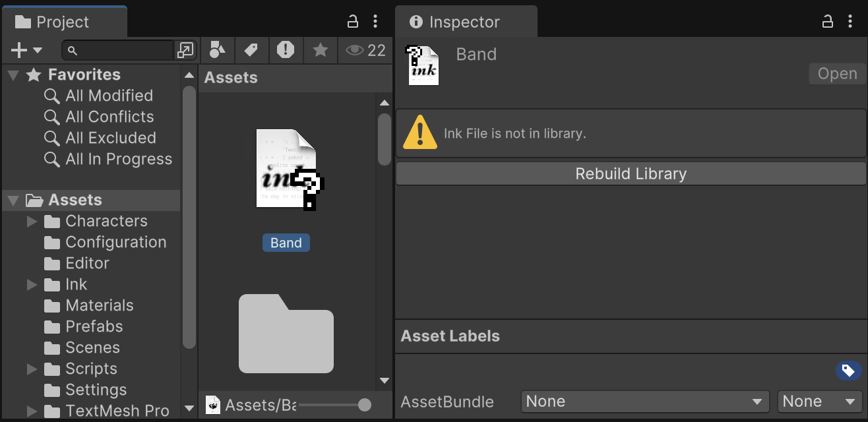Toggle the Project panel lock
868x422 pixels.
(353, 22)
